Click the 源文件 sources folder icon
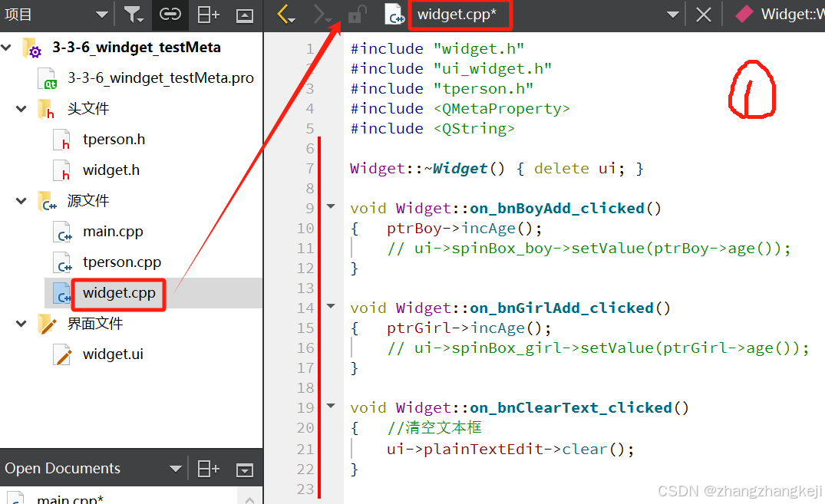Image resolution: width=825 pixels, height=504 pixels. [47, 201]
